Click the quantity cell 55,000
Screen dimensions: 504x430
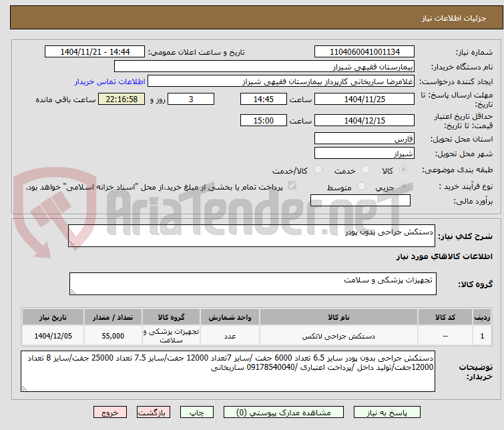click(113, 336)
